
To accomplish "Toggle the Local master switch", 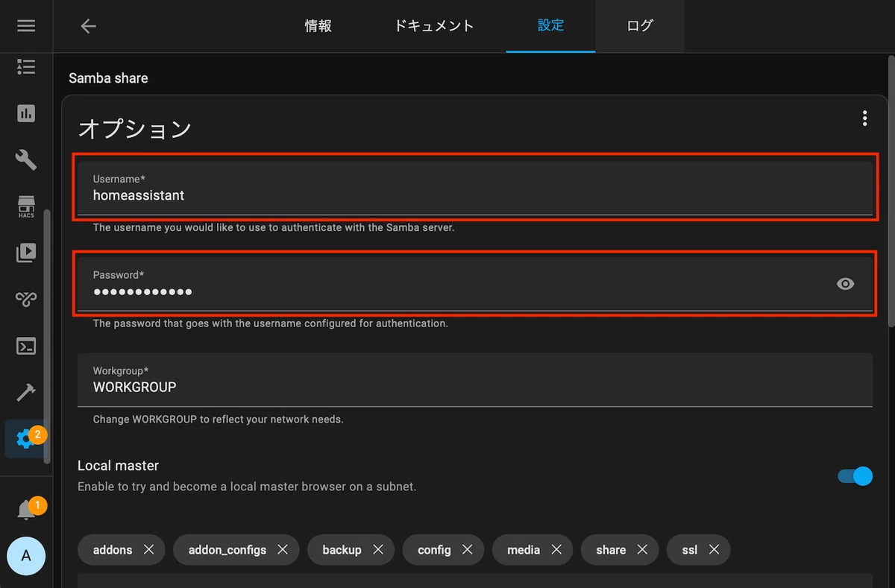I will pos(855,475).
